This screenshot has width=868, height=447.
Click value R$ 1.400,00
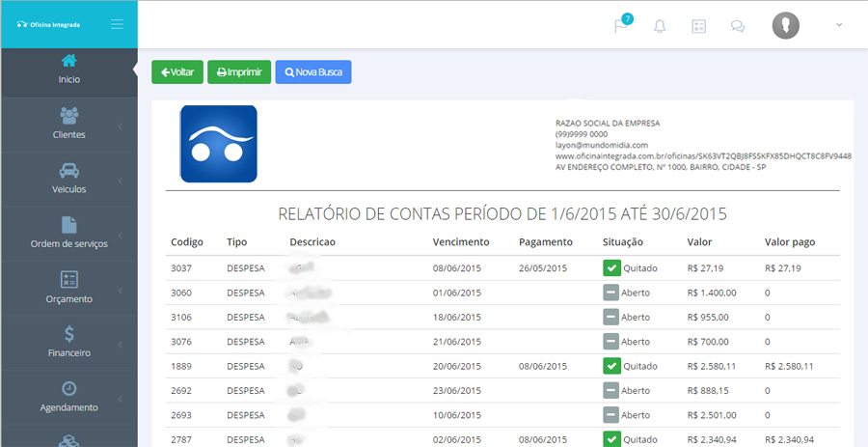712,293
